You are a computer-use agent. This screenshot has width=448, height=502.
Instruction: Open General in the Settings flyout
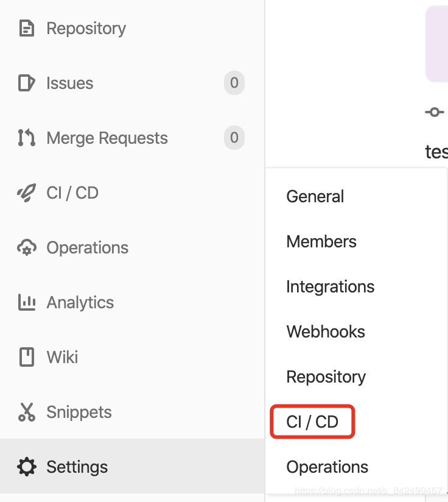click(315, 197)
